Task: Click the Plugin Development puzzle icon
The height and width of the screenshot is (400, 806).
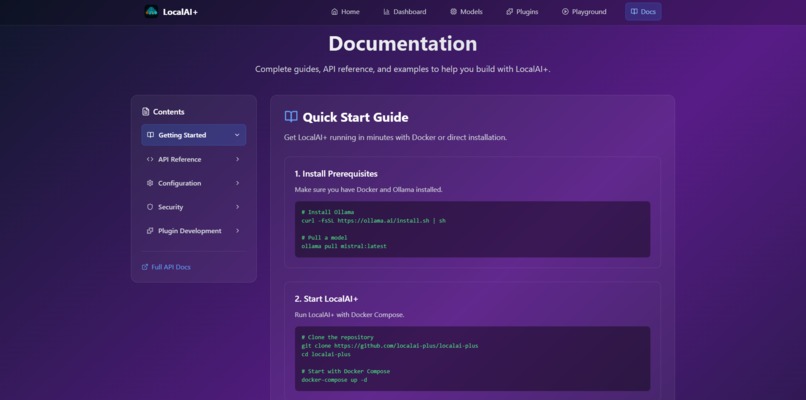Action: 150,231
